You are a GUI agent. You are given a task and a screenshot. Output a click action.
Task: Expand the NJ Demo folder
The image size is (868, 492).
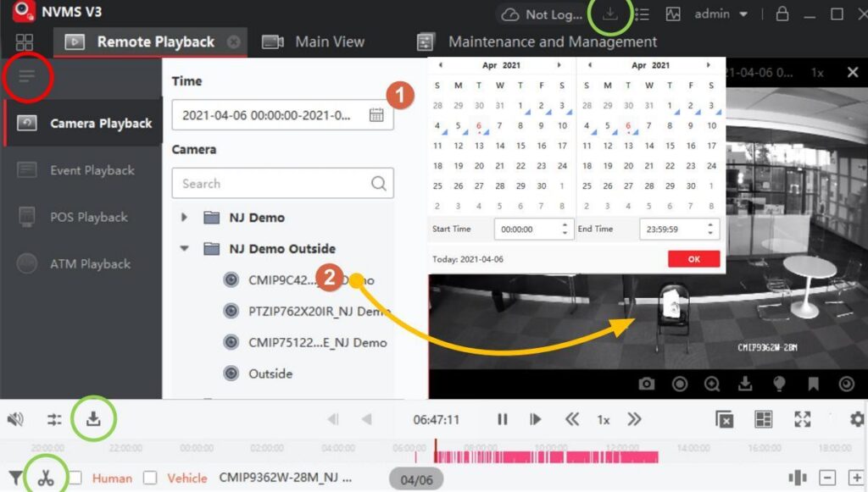[x=184, y=218]
